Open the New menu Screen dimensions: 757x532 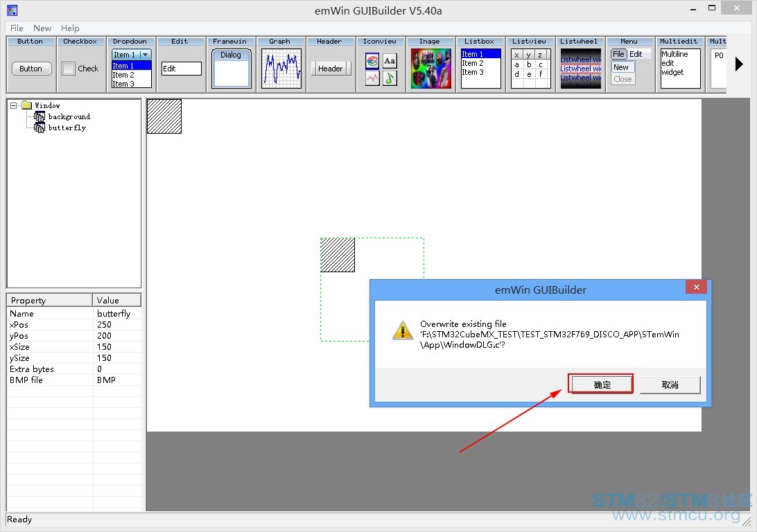tap(42, 28)
